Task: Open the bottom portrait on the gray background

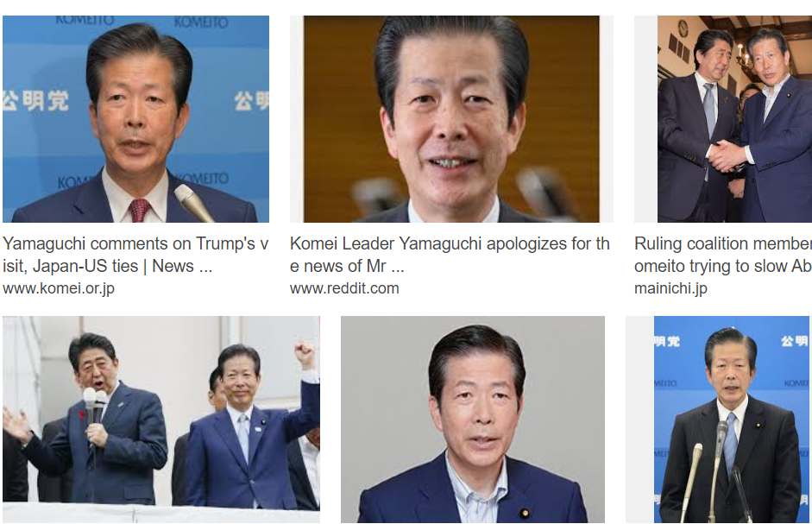Action: (473, 420)
